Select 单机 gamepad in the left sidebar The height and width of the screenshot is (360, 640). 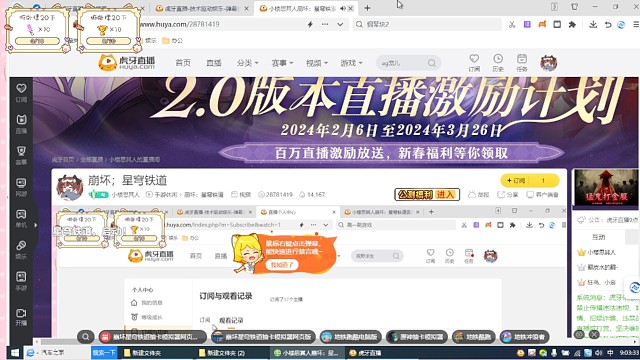coord(21,218)
